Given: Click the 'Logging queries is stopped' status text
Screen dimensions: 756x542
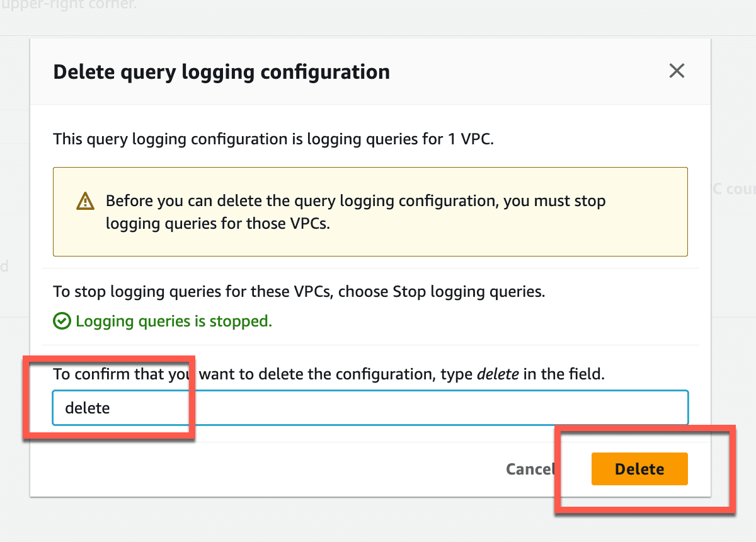Looking at the screenshot, I should pyautogui.click(x=174, y=321).
